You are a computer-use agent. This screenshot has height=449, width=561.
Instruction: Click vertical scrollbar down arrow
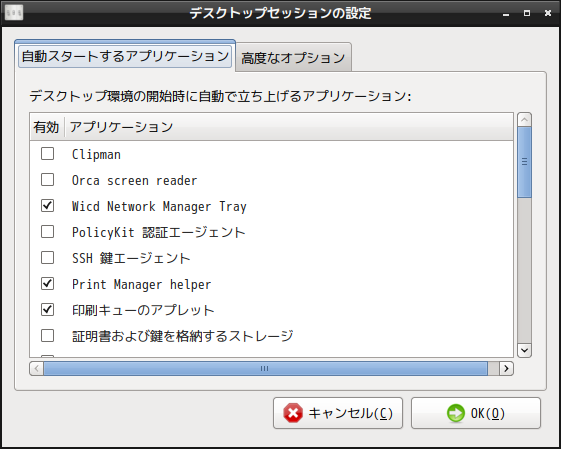pyautogui.click(x=525, y=350)
